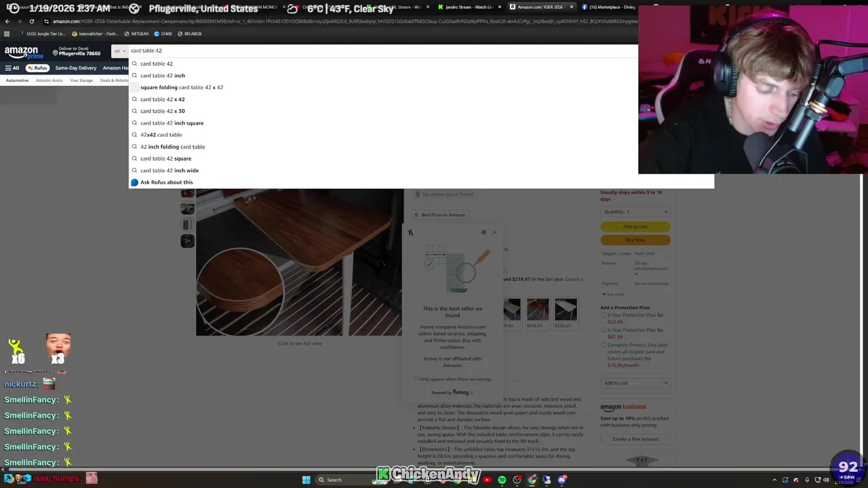The image size is (868, 488).
Task: Click the Deliver to Pflugerville location pin
Action: pos(56,53)
